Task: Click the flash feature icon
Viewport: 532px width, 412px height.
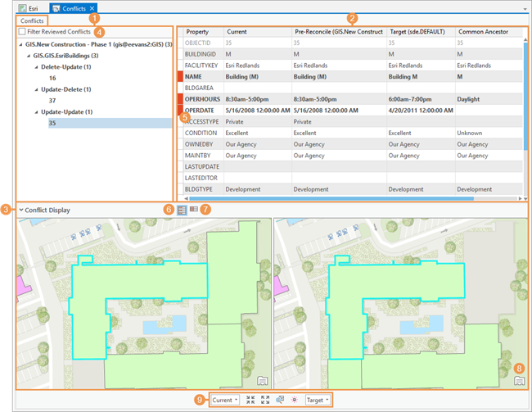Action: (294, 400)
